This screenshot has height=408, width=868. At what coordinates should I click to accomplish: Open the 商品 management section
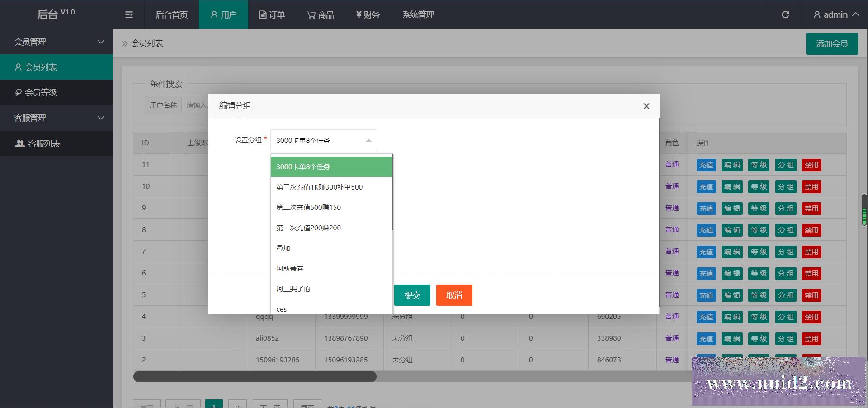pos(321,14)
